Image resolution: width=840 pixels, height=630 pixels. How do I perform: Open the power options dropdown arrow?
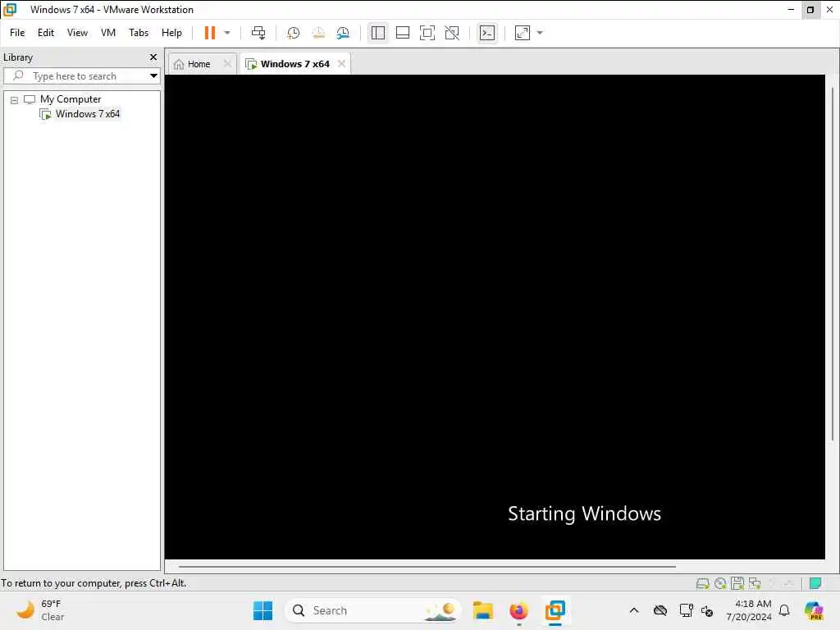227,33
